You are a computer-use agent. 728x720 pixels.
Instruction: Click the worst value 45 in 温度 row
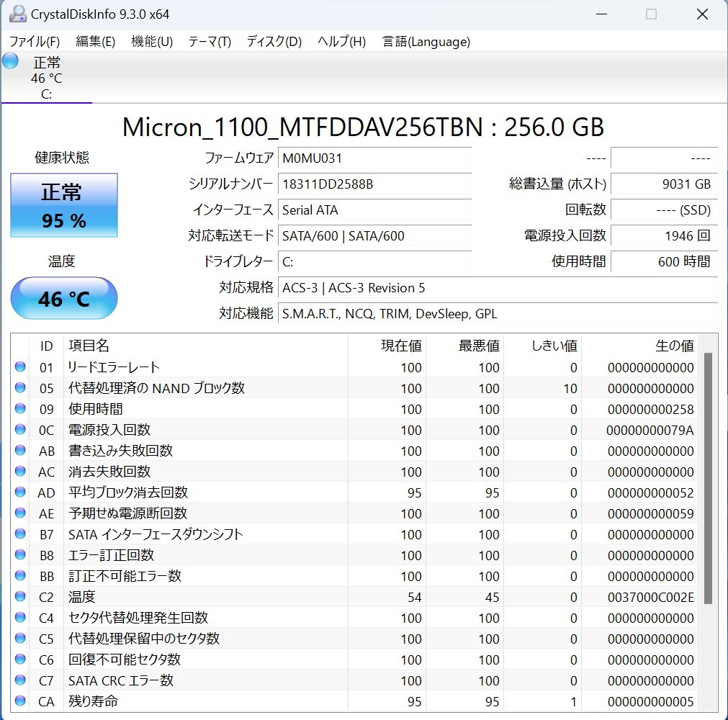coord(492,597)
